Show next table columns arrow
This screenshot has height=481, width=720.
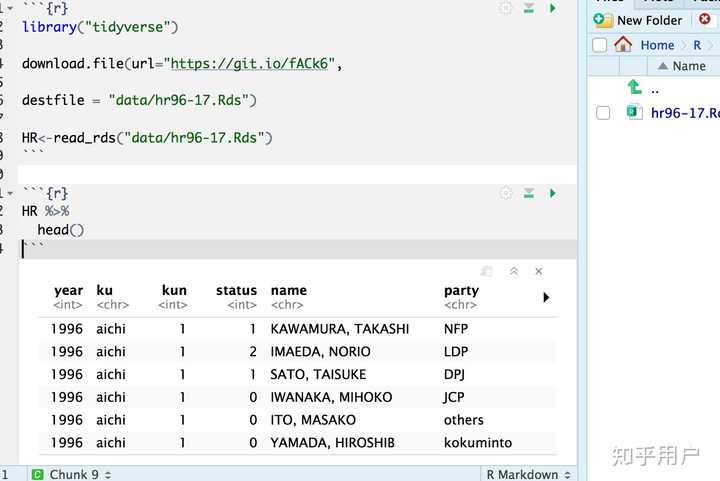[546, 297]
